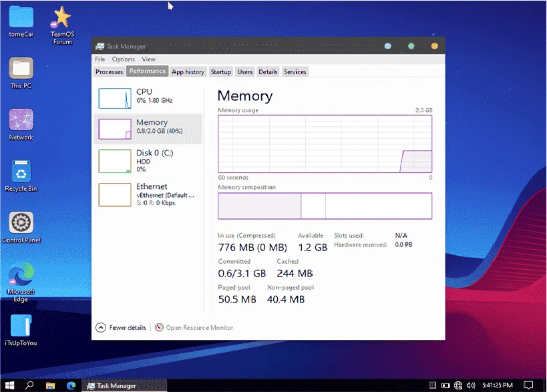Open the Options menu
Screen dimensions: 547x392
123,59
